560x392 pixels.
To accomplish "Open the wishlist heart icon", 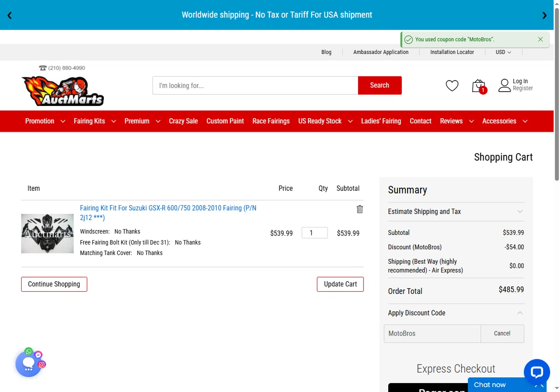I will tap(452, 85).
